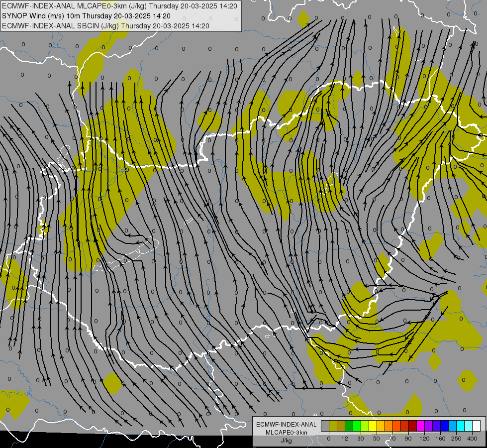Screen dimensions: 487x448
Task: Click the legend value 400
Action: (x=472, y=439)
